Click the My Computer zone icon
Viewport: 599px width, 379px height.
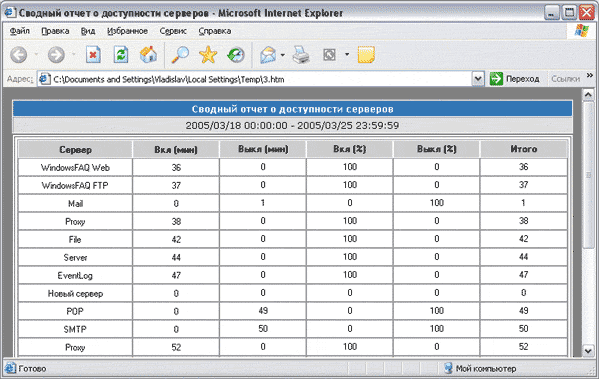click(x=448, y=368)
